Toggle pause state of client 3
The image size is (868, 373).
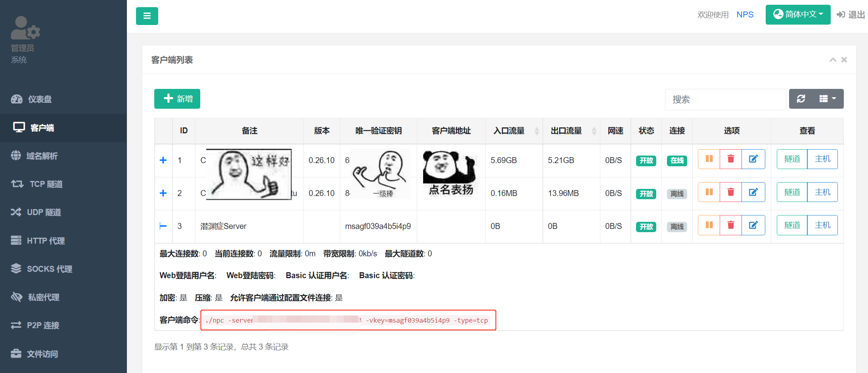pyautogui.click(x=709, y=225)
